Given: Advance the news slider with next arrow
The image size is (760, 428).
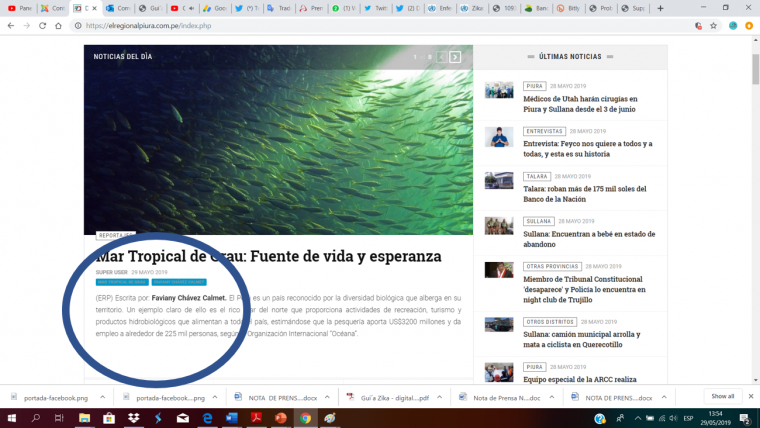Looking at the screenshot, I should pyautogui.click(x=455, y=57).
